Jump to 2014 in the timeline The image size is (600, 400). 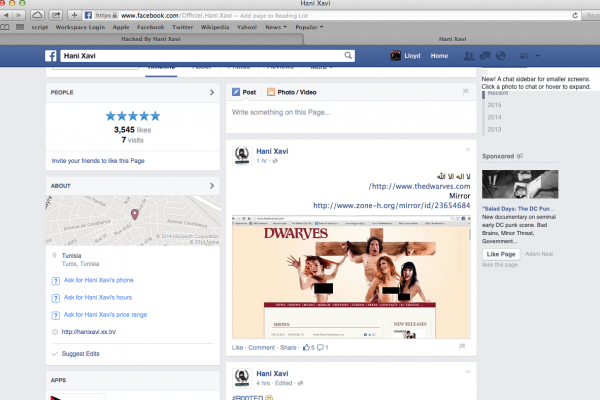coord(494,117)
